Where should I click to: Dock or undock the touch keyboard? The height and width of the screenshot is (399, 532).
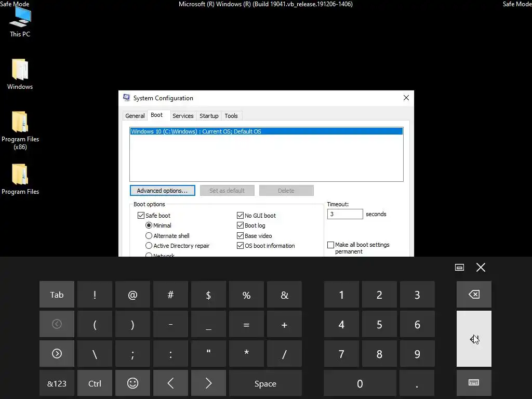click(459, 268)
